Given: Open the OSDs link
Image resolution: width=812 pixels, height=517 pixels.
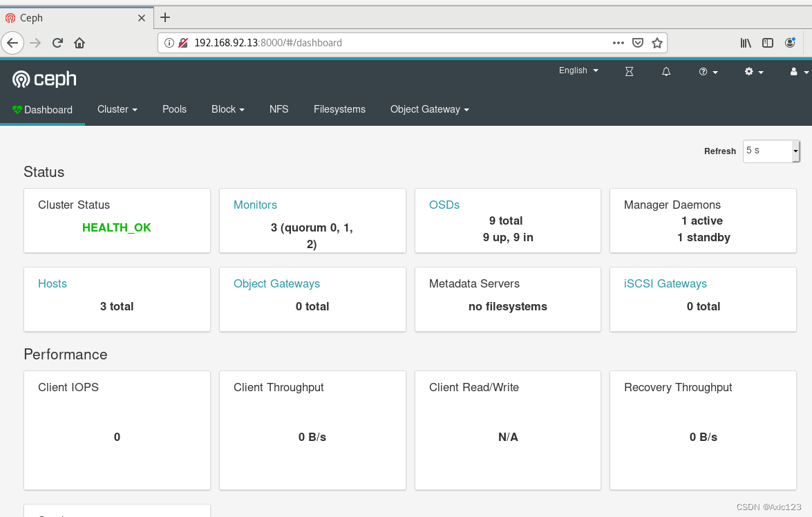Looking at the screenshot, I should click(x=444, y=205).
